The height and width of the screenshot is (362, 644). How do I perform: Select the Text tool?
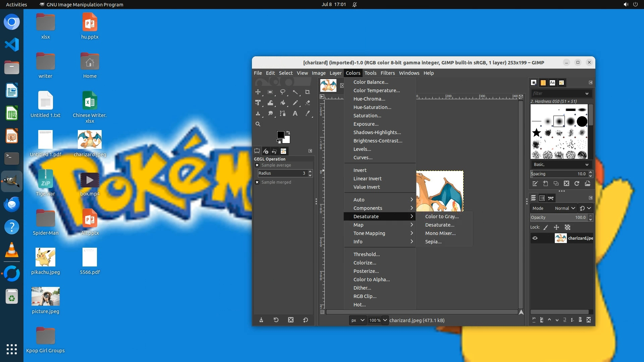click(x=295, y=114)
